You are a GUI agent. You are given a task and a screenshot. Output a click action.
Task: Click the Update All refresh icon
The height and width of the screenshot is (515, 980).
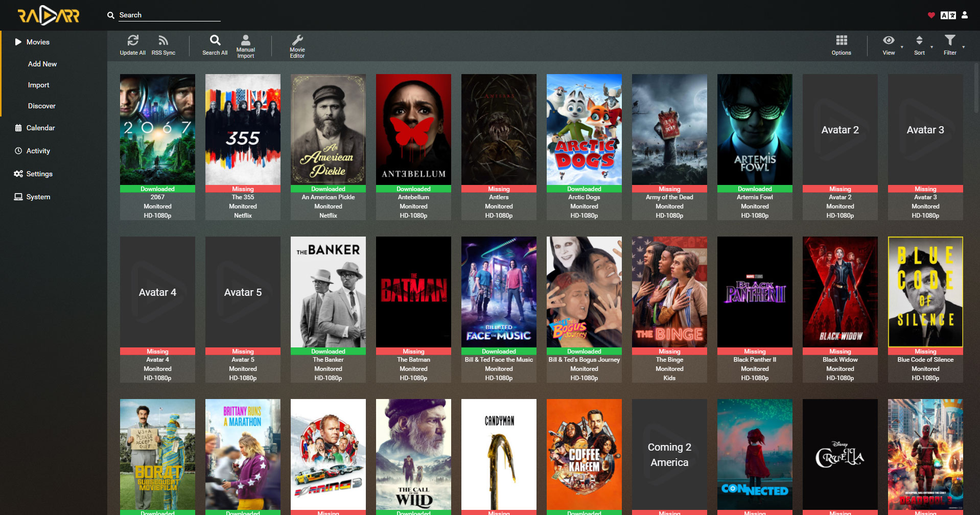click(x=133, y=41)
